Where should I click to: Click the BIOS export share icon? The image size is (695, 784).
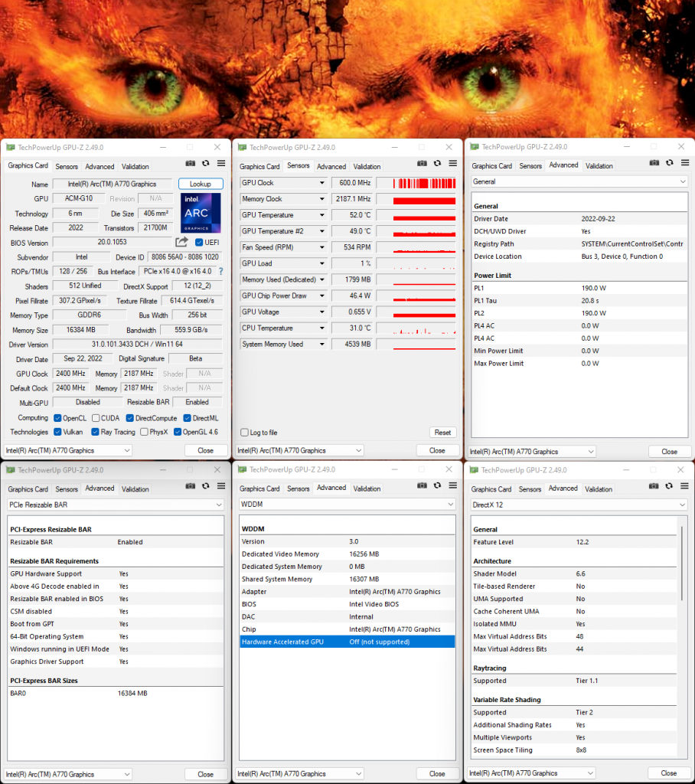click(x=181, y=242)
